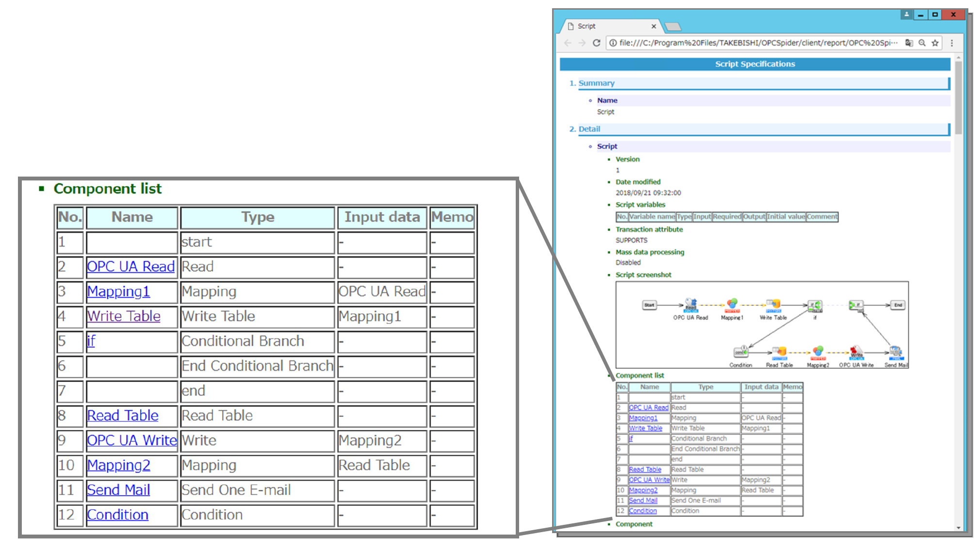The width and height of the screenshot is (980, 553).
Task: Click the script flow screenshot thumbnail
Action: [762, 325]
